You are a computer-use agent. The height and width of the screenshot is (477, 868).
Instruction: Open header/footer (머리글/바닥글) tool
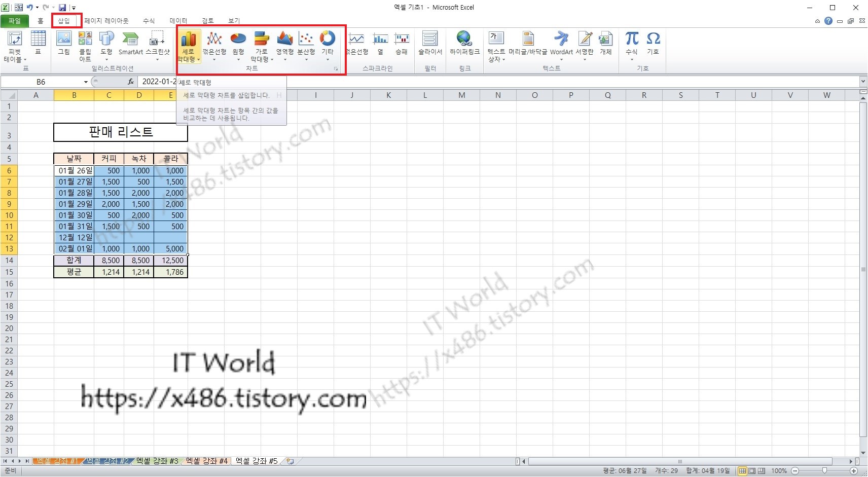coord(528,43)
